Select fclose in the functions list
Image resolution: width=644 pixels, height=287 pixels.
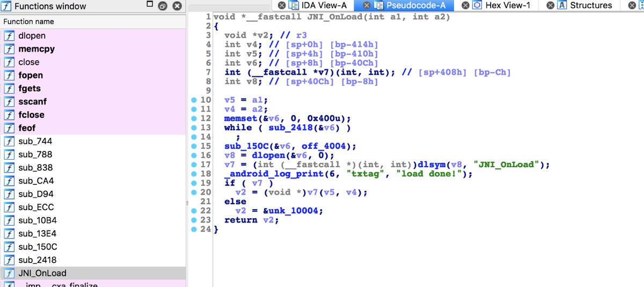[93, 114]
